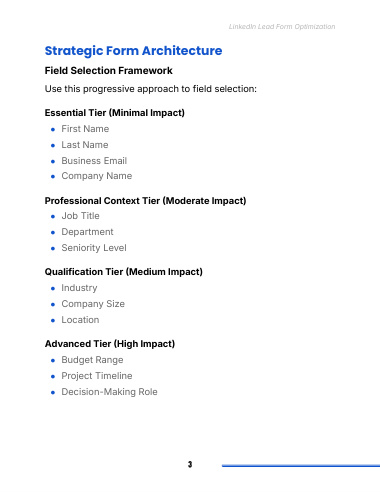Image resolution: width=380 pixels, height=492 pixels.
Task: Select the Budget Range list item
Action: click(x=92, y=360)
